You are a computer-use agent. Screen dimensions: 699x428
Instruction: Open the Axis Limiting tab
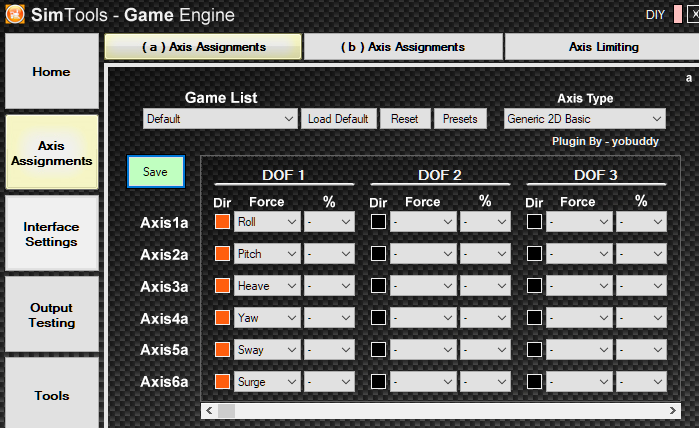point(603,47)
